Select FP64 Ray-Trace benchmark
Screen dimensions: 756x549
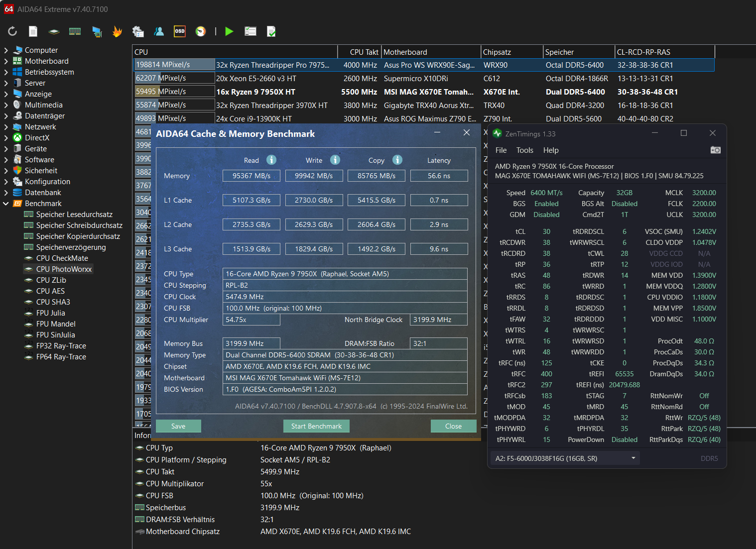tap(61, 357)
